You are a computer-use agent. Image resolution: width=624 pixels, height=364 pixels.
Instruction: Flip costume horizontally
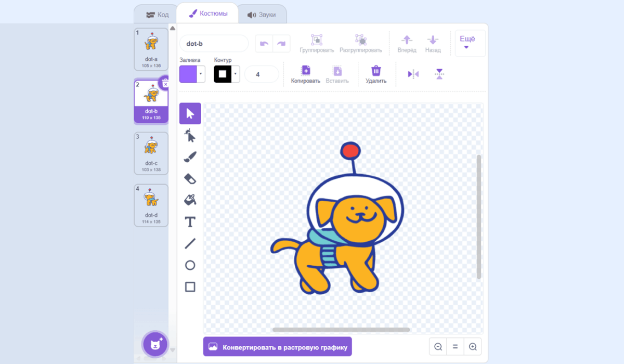coord(413,74)
